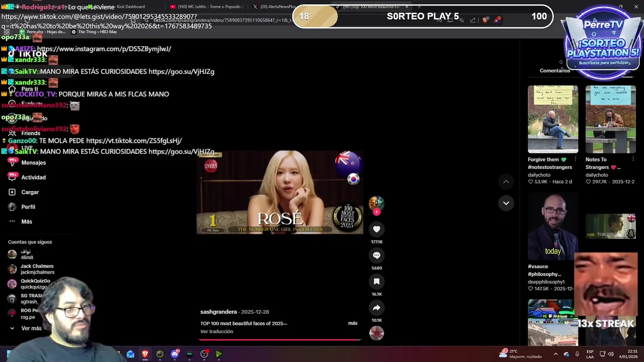644x362 pixels.
Task: Click the Cuentas que sigues heading
Action: click(30, 242)
